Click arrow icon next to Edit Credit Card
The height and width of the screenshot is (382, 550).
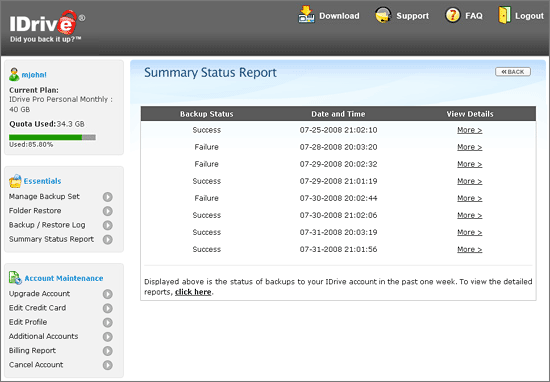pyautogui.click(x=108, y=308)
